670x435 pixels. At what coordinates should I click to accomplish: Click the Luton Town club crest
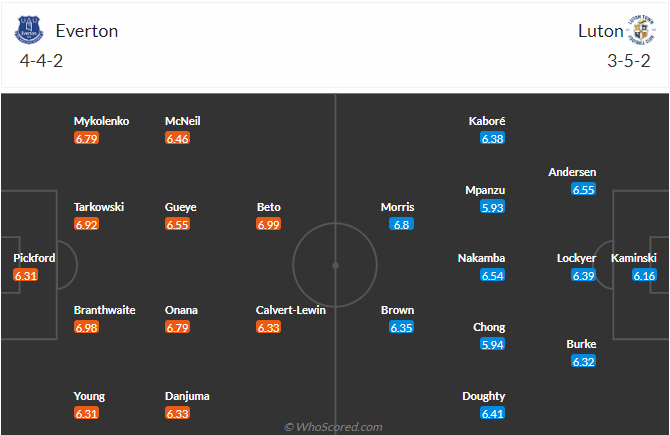pyautogui.click(x=641, y=30)
